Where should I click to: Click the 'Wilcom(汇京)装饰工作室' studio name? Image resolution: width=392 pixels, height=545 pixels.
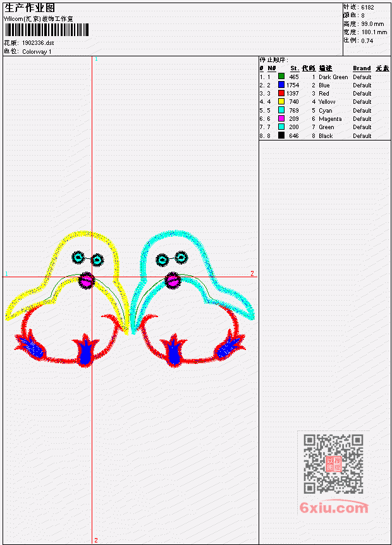tap(38, 19)
